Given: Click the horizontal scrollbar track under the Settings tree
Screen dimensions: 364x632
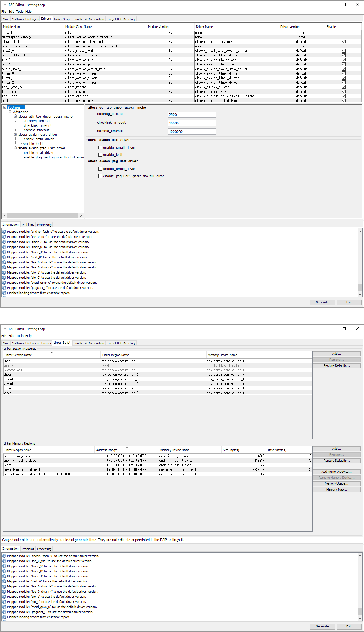Looking at the screenshot, I should click(x=42, y=216).
